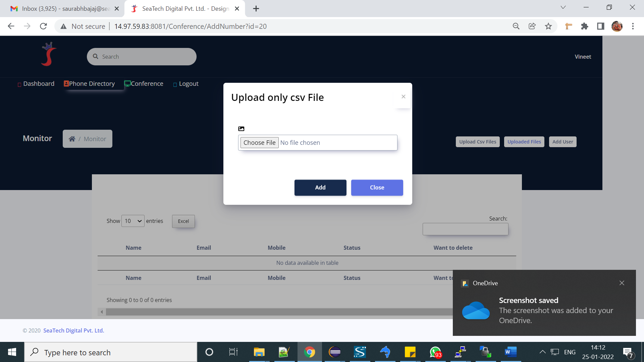The height and width of the screenshot is (362, 644).
Task: Open the Chrome extensions puzzle icon
Action: [x=584, y=26]
